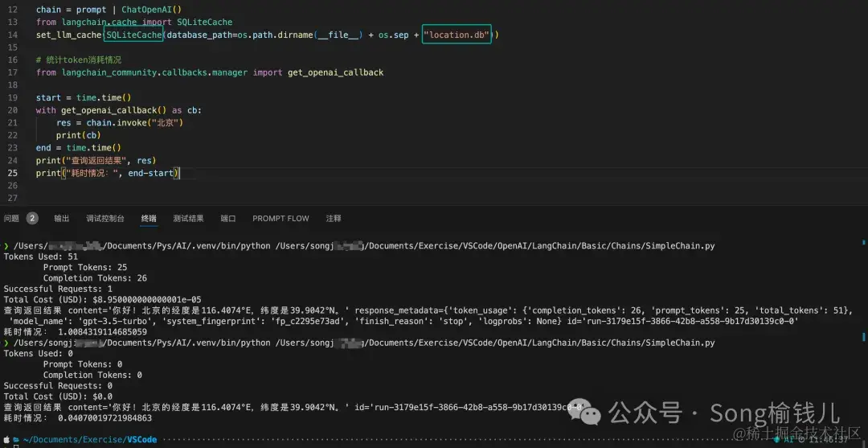This screenshot has height=448, width=868.
Task: Open the 端口 tab
Action: coord(228,218)
